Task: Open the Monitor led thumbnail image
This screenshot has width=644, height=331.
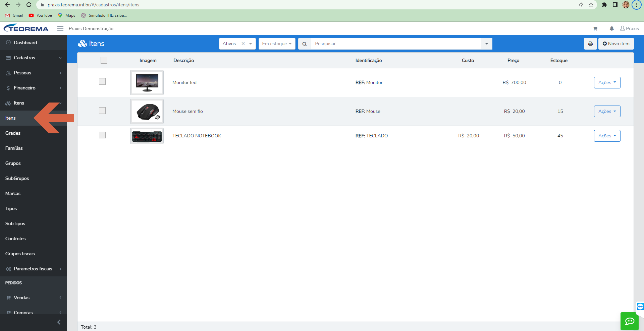Action: [x=147, y=83]
